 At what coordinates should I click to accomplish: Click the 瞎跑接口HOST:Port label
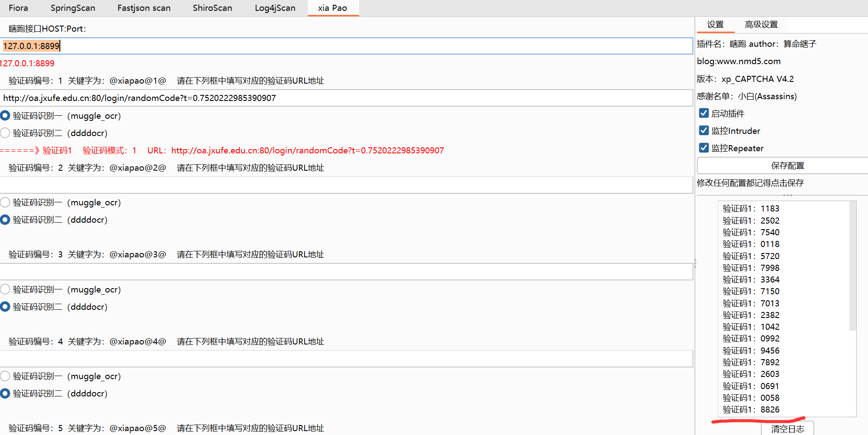tap(47, 29)
